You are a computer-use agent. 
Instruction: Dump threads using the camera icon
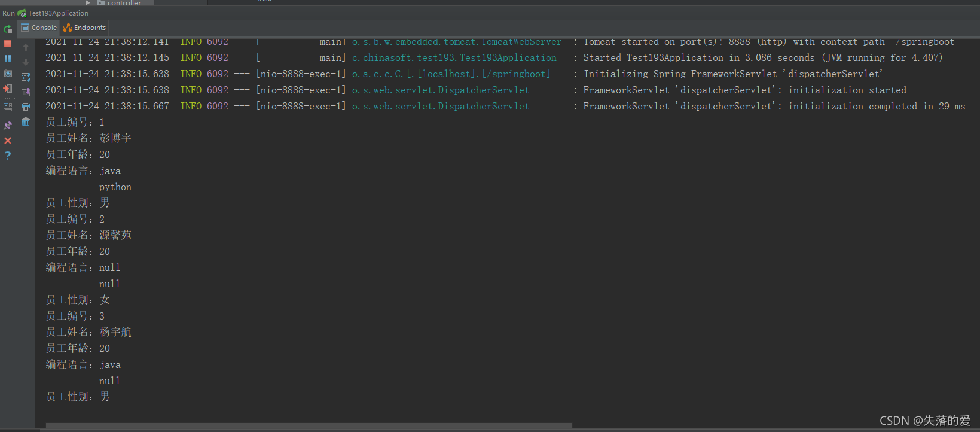[x=8, y=74]
